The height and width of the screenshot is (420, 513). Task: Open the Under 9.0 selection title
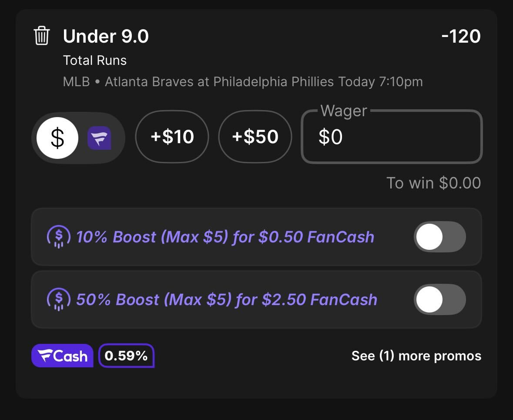106,36
